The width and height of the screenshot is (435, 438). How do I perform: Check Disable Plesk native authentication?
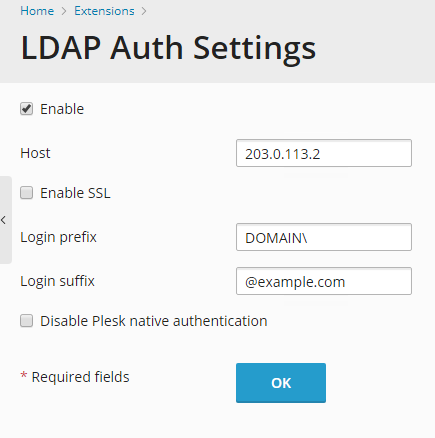[x=26, y=321]
